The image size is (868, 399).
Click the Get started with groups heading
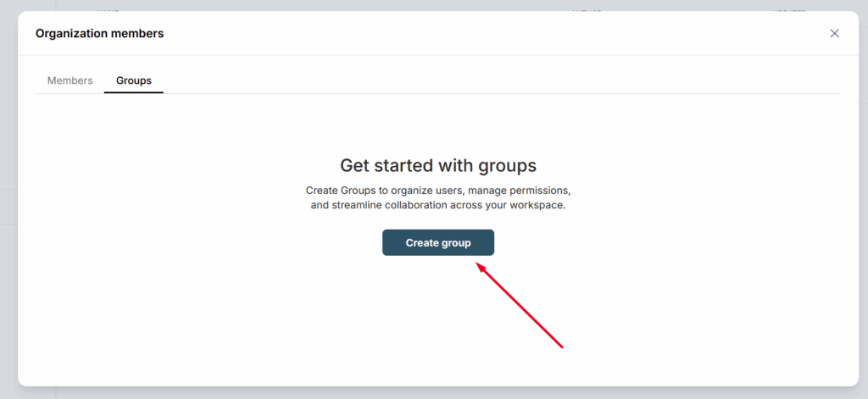click(438, 165)
